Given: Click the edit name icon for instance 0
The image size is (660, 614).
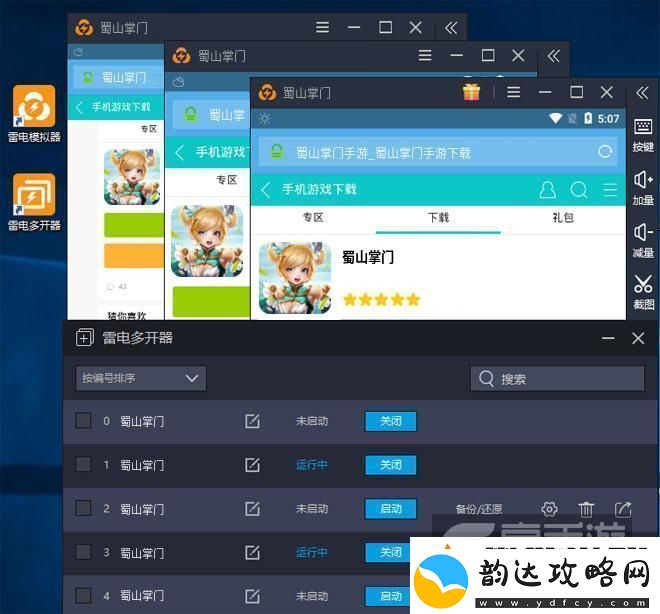Looking at the screenshot, I should point(252,421).
